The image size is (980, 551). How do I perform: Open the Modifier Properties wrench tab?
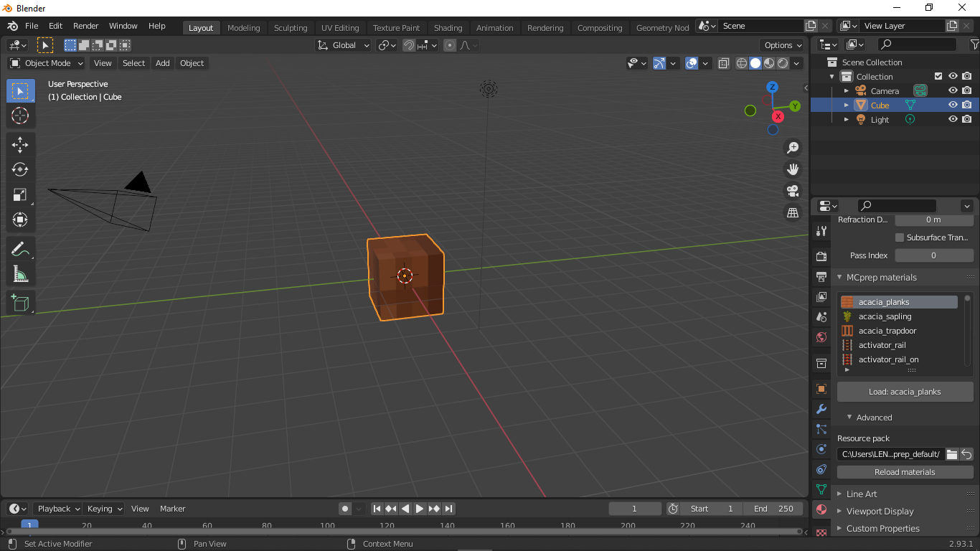click(821, 409)
